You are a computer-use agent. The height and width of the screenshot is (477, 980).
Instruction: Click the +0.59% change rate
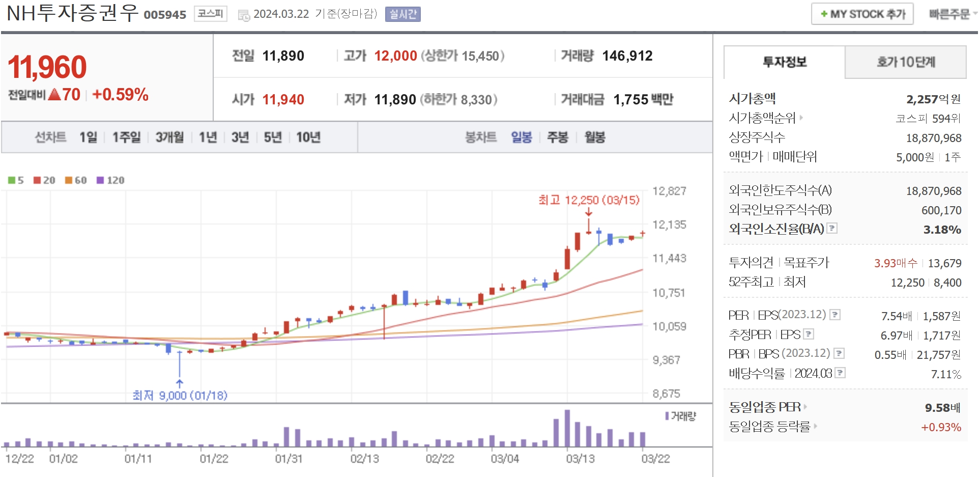pos(120,94)
